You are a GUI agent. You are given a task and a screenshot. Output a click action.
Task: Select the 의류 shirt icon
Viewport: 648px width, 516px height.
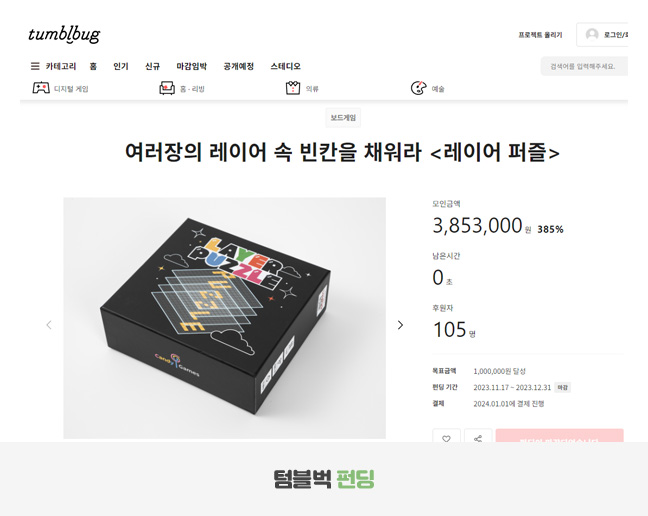click(293, 88)
